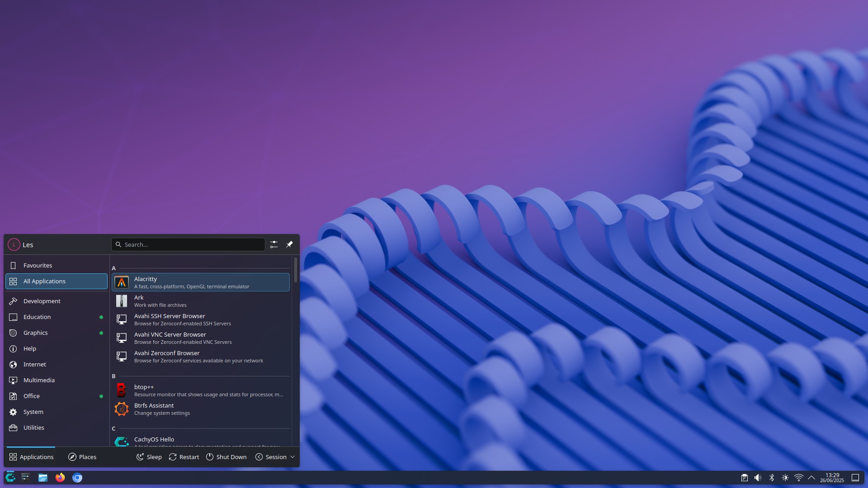Expand hidden system tray icons arrow
868x488 pixels.
click(811, 478)
